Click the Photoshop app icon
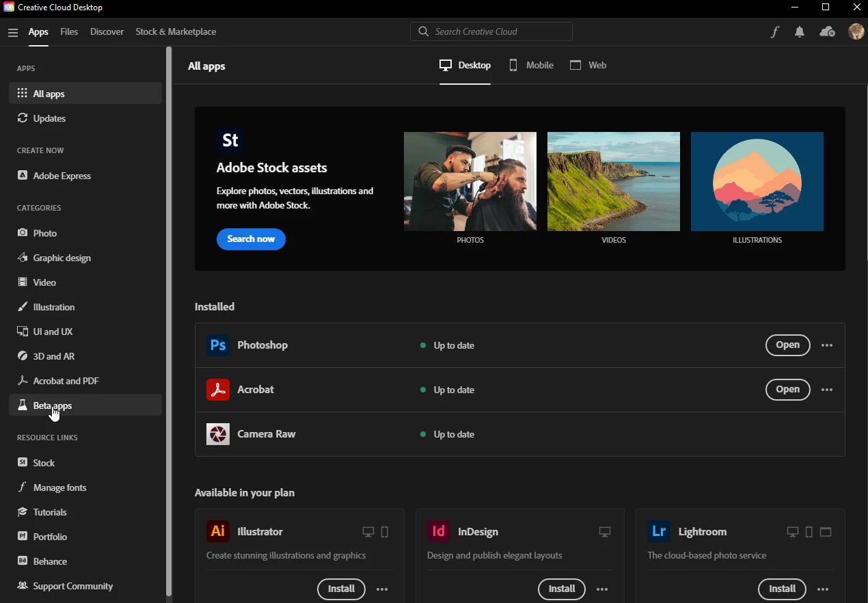The image size is (868, 603). (x=218, y=345)
